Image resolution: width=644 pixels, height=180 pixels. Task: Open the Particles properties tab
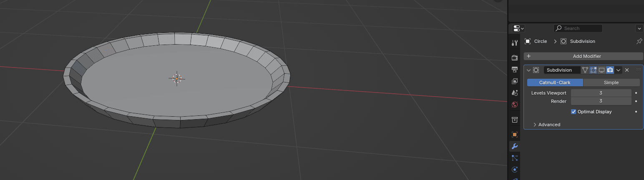(515, 158)
